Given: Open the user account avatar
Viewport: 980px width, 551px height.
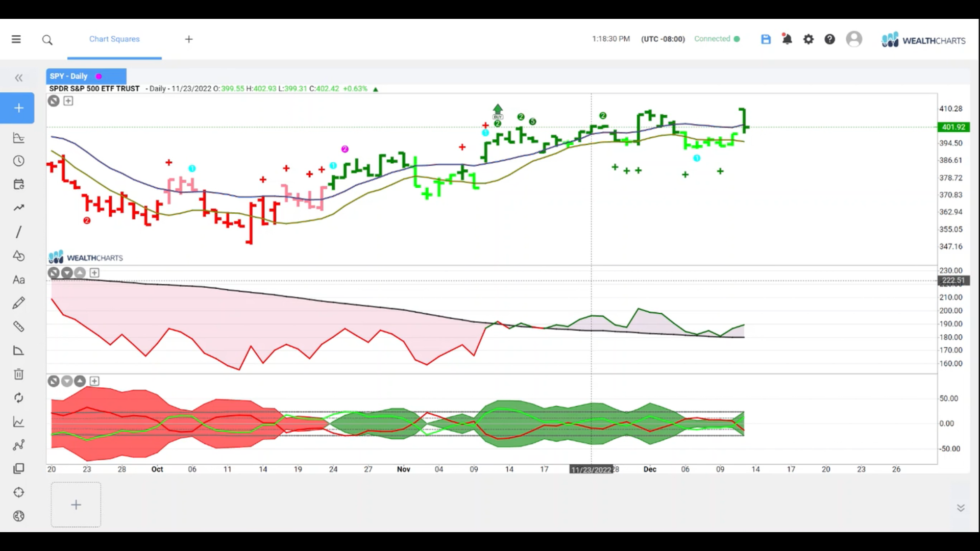Looking at the screenshot, I should pyautogui.click(x=854, y=39).
